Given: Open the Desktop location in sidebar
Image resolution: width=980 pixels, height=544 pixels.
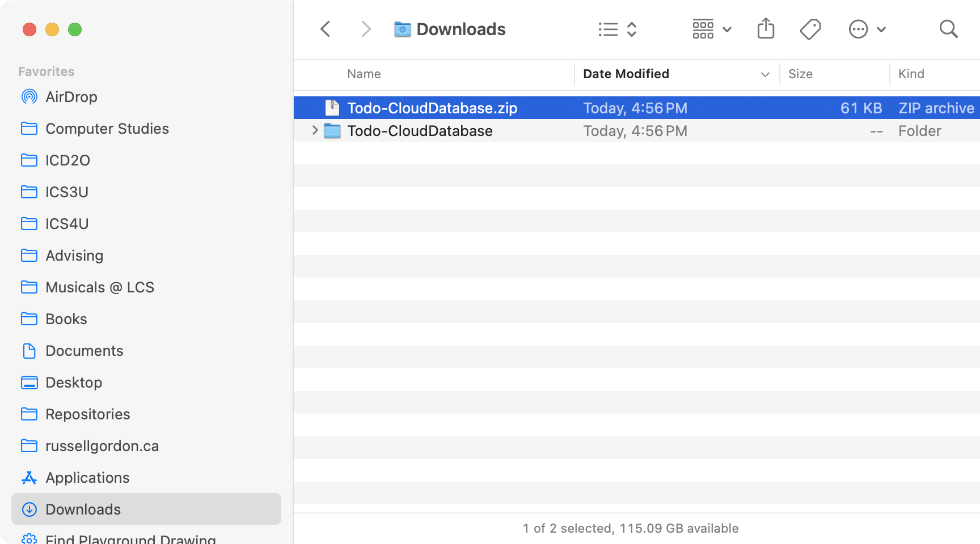Looking at the screenshot, I should point(74,382).
